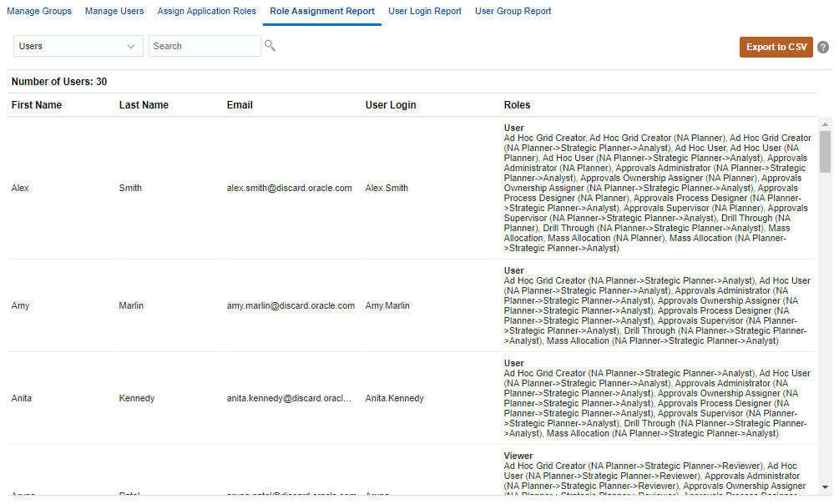Image resolution: width=839 pixels, height=504 pixels.
Task: Click the magnifying glass search icon
Action: 270,47
